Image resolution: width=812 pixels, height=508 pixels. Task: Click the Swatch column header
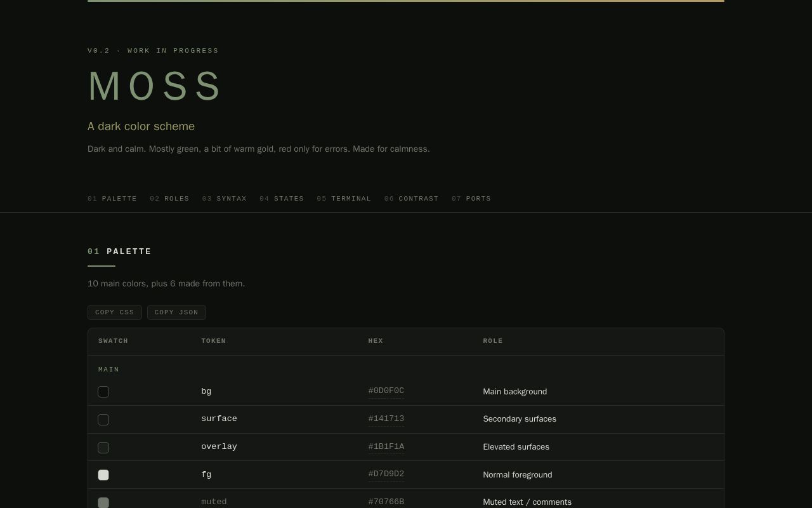point(114,341)
